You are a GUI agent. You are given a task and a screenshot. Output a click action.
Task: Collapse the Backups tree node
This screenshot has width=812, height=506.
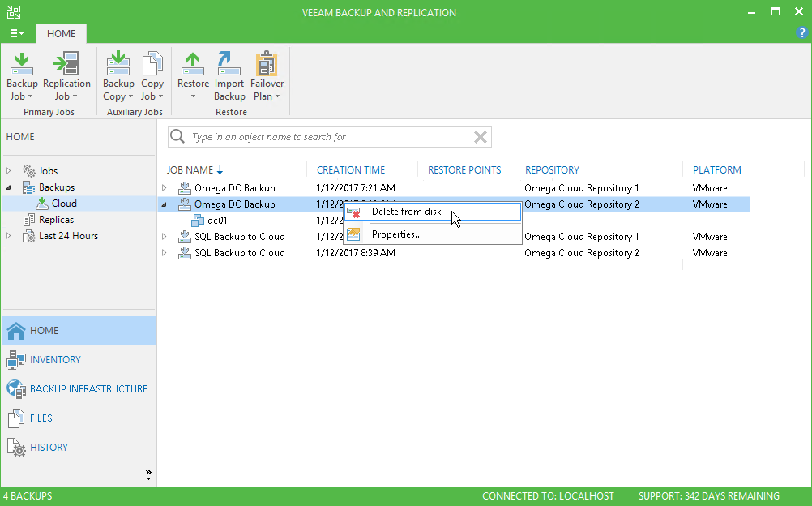tap(8, 187)
